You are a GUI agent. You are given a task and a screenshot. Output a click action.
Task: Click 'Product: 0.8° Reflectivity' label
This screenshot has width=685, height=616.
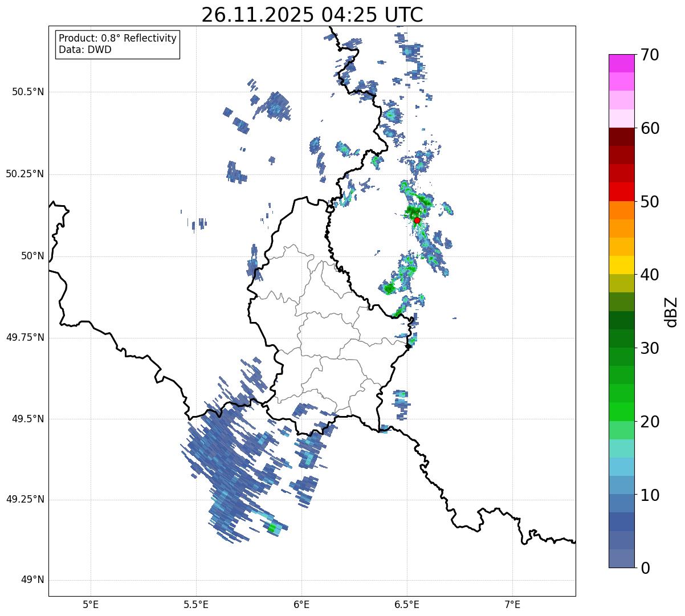point(118,38)
